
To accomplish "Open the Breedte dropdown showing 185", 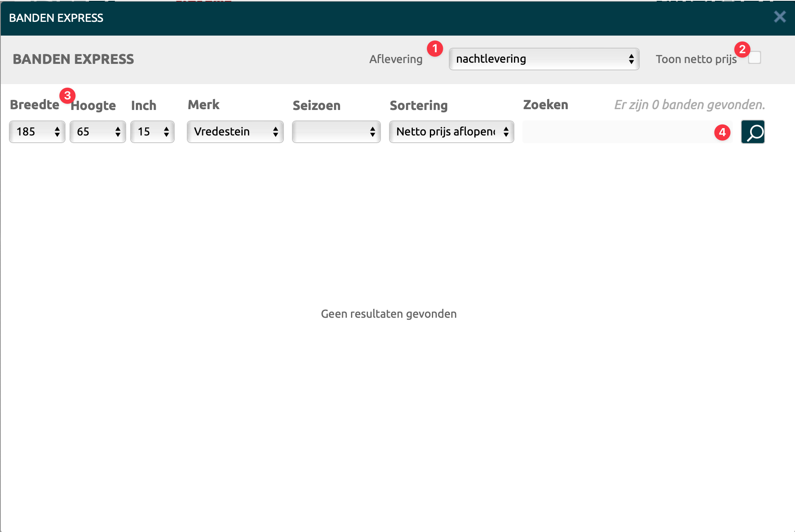I will [37, 132].
